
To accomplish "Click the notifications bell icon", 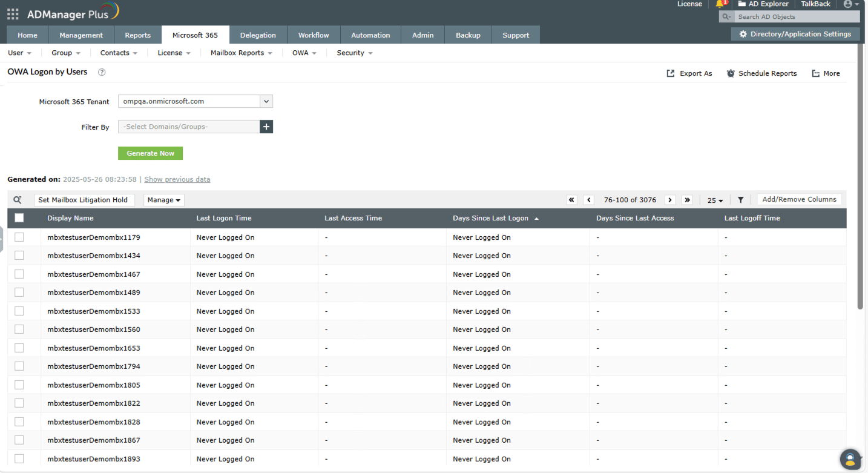I will 720,4.
